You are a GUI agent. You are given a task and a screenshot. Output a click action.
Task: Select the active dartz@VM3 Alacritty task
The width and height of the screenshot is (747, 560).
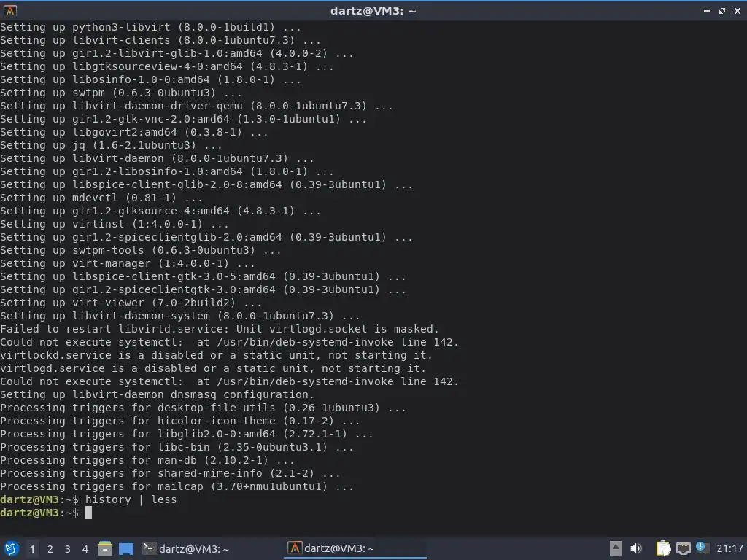click(355, 548)
